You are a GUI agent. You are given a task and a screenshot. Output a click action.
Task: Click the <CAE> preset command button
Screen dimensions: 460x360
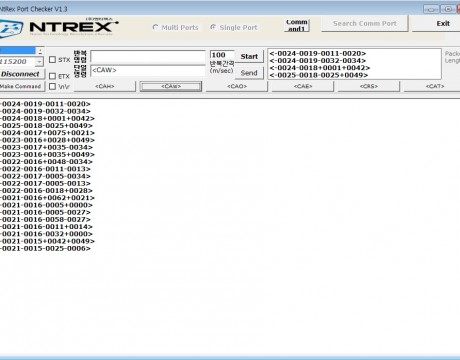(303, 86)
